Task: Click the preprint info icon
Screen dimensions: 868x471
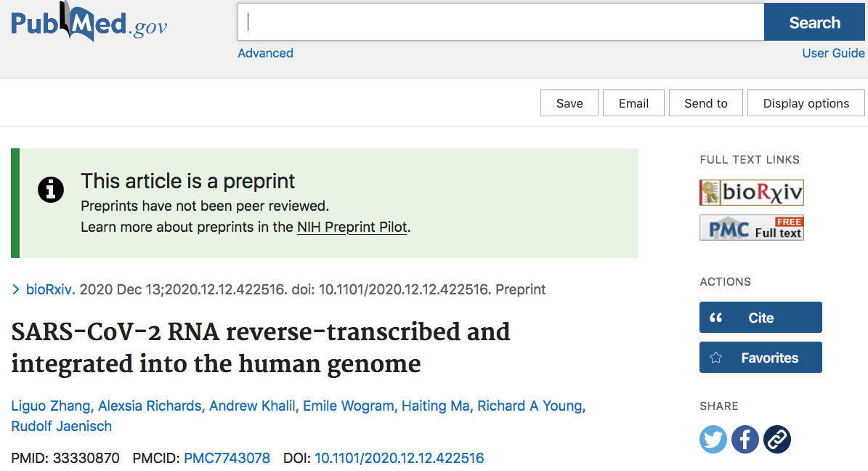Action: (x=50, y=190)
